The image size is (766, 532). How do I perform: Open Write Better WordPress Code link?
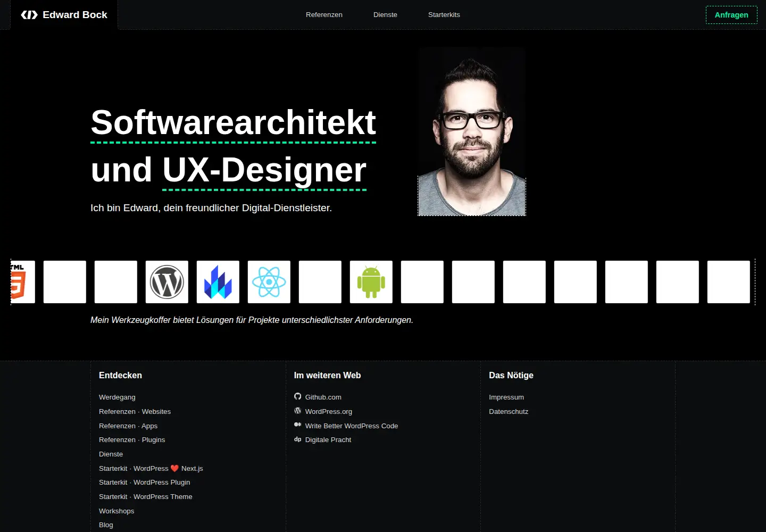pos(352,426)
